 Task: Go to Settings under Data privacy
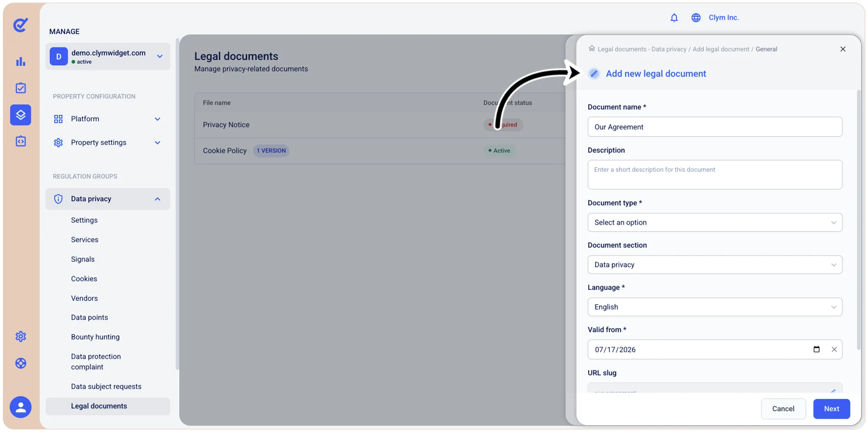coord(84,220)
